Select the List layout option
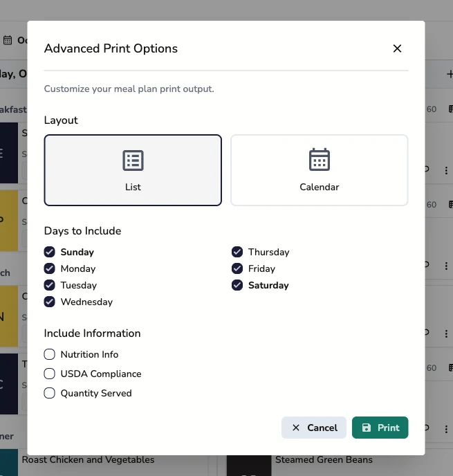This screenshot has height=476, width=453. 133,170
